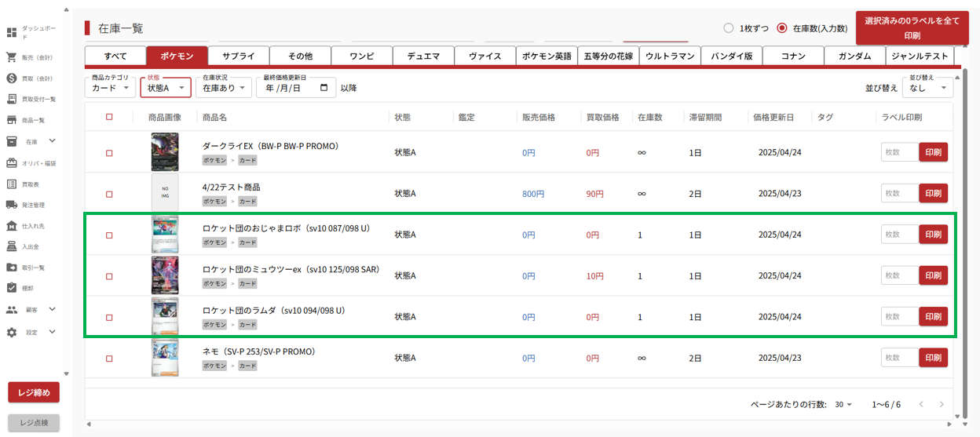Switch to the サプライ tab
980x437 pixels.
(239, 56)
